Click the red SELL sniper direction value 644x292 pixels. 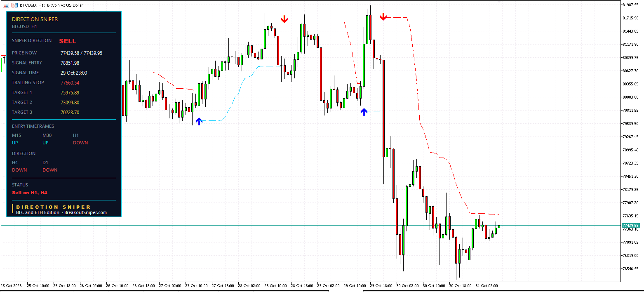pyautogui.click(x=68, y=41)
